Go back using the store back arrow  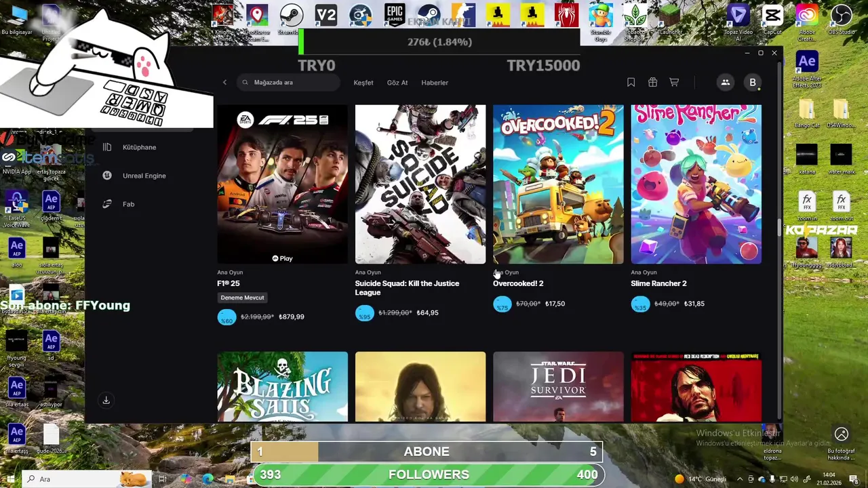[x=225, y=83]
